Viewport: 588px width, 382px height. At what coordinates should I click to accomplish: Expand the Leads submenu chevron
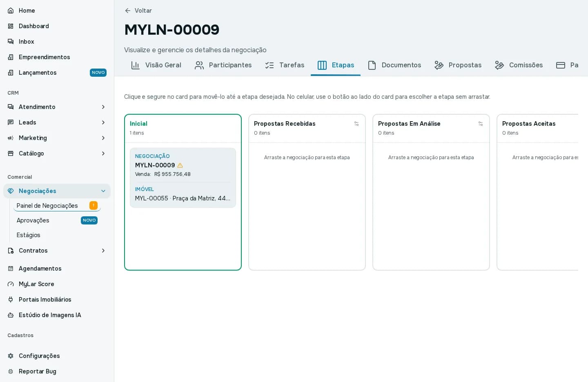point(103,122)
